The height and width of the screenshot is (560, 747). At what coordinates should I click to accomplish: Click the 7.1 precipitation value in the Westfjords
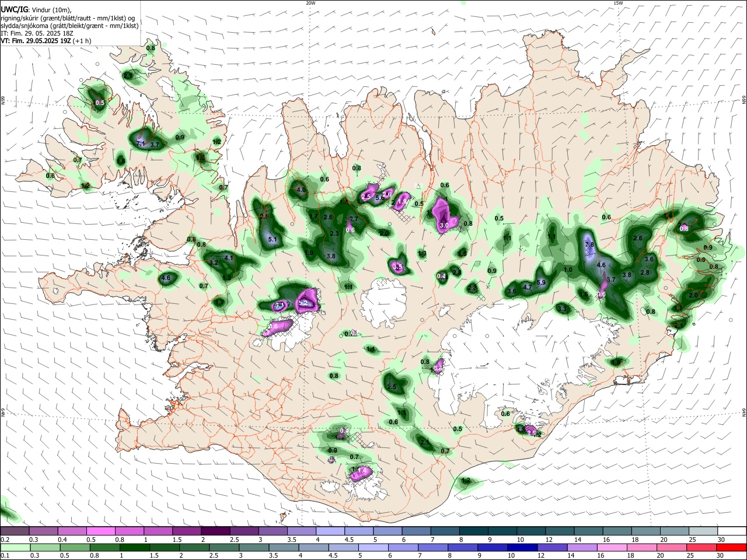pos(140,143)
